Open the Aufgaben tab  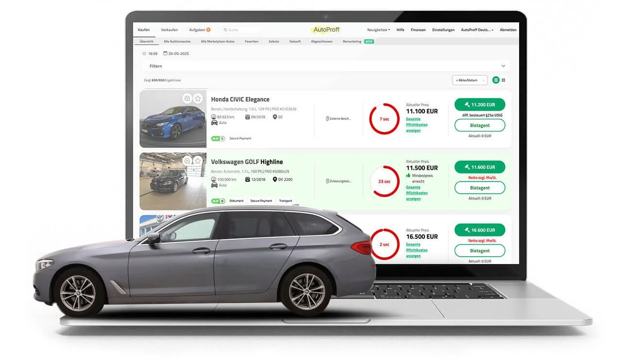(197, 30)
